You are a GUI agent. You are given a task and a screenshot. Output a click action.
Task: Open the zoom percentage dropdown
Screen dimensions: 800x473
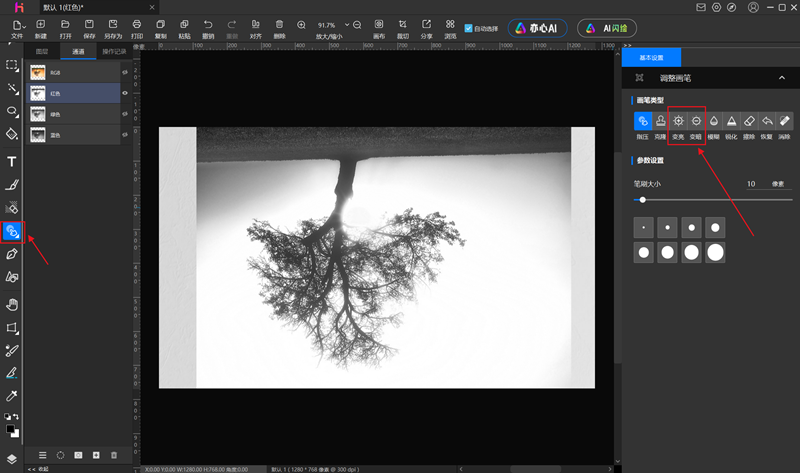(x=347, y=24)
